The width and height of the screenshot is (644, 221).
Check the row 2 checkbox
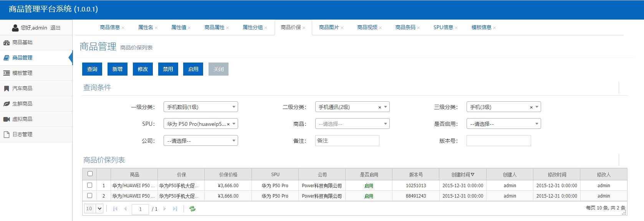[90, 196]
